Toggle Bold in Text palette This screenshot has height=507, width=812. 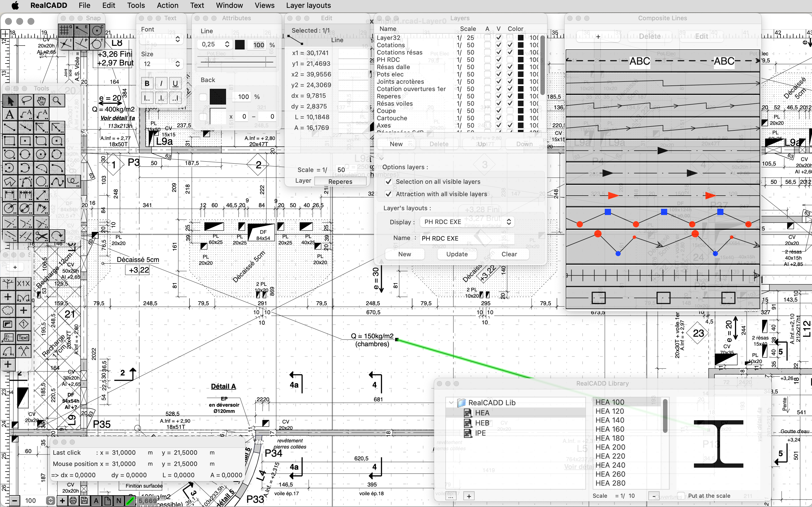click(x=147, y=83)
